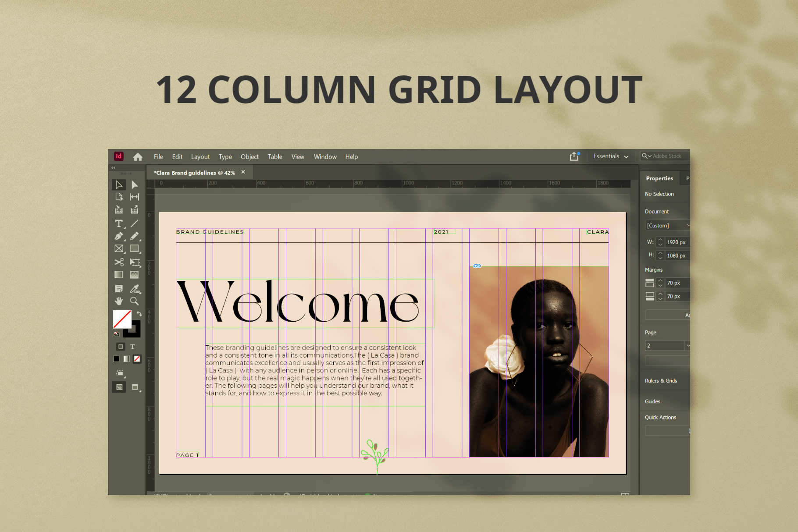This screenshot has width=798, height=532.
Task: Close the Clara Brand guidelines tab
Action: (x=243, y=172)
